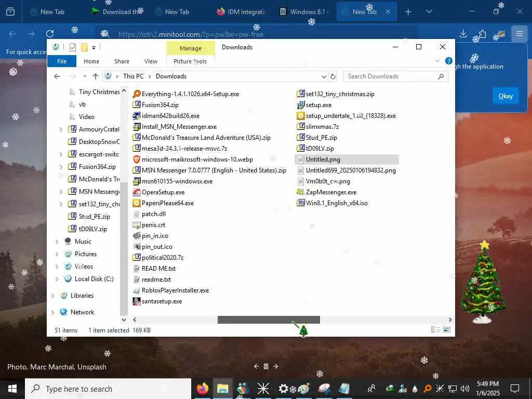The width and height of the screenshot is (532, 399).
Task: Expand Music folder in navigation pane
Action: point(57,242)
